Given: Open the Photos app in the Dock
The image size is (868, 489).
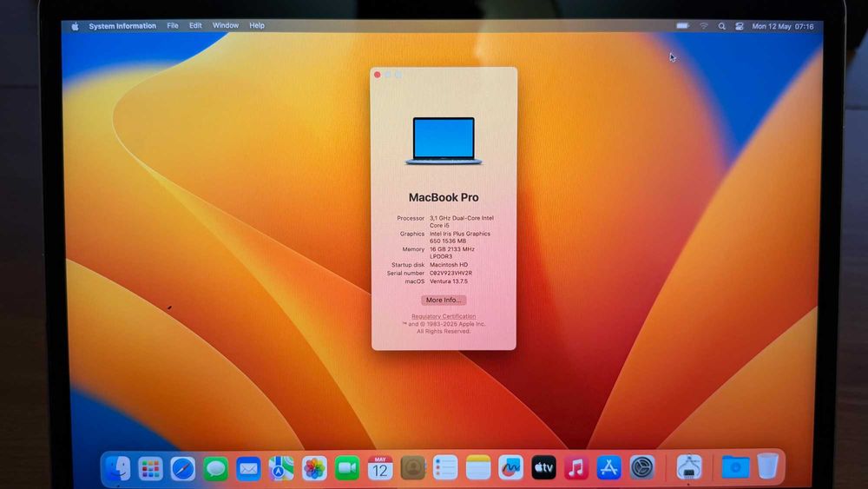Looking at the screenshot, I should [314, 468].
